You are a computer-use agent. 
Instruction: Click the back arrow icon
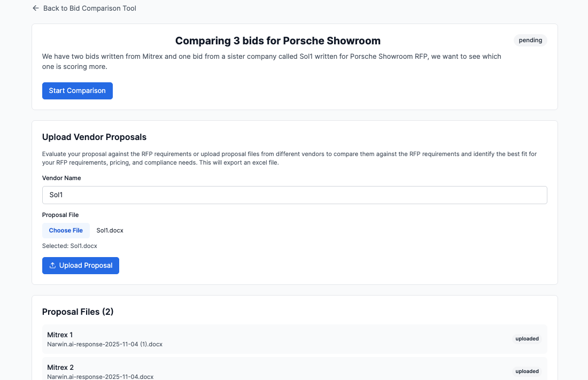(36, 9)
